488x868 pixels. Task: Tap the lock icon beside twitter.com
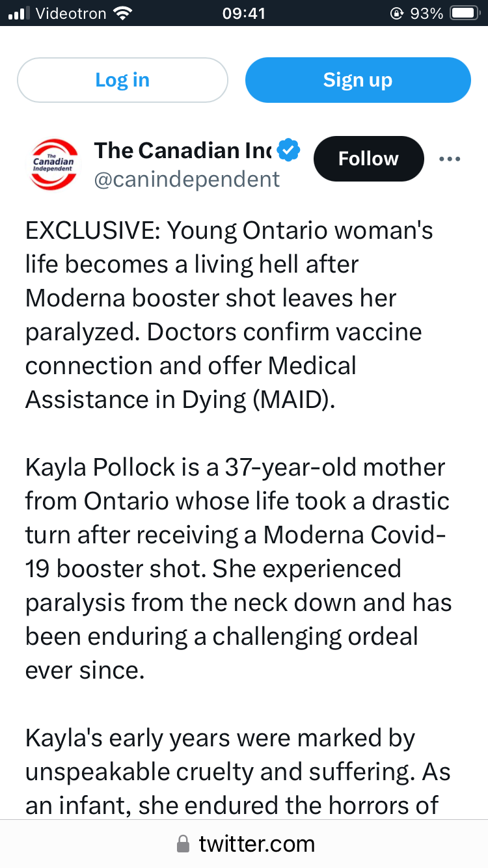pos(183,845)
